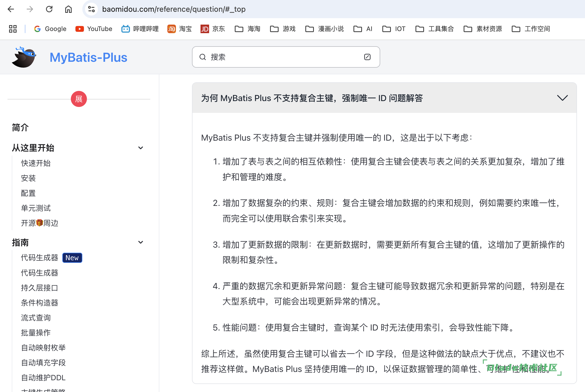The height and width of the screenshot is (392, 585).
Task: Click text '增加了数据复杂的约束、规则'
Action: (278, 203)
